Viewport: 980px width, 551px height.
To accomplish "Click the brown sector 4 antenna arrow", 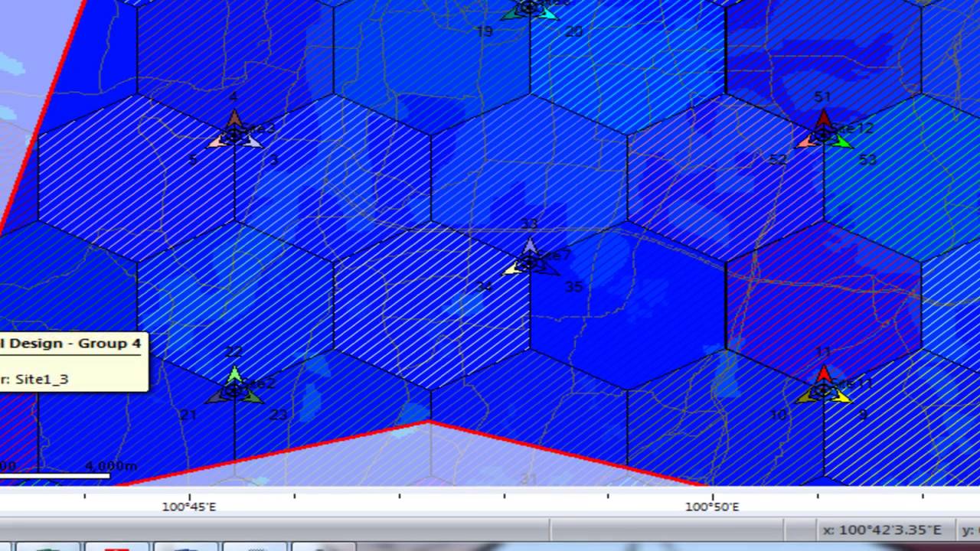I will click(234, 119).
